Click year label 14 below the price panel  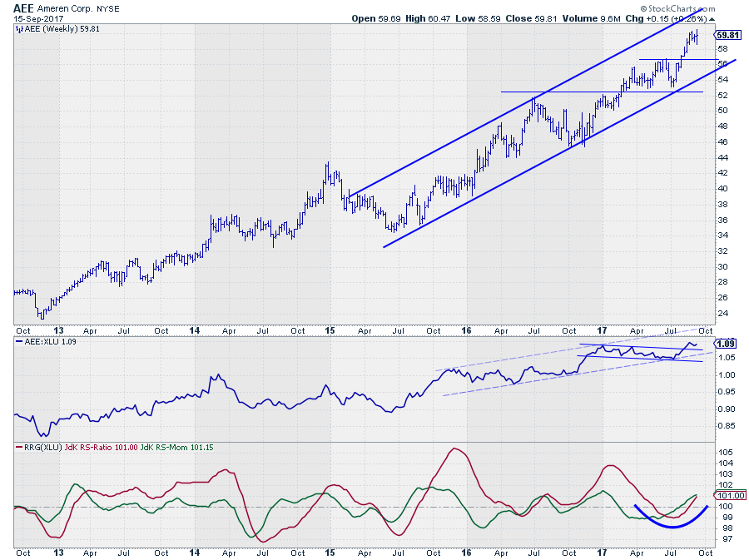pos(195,330)
